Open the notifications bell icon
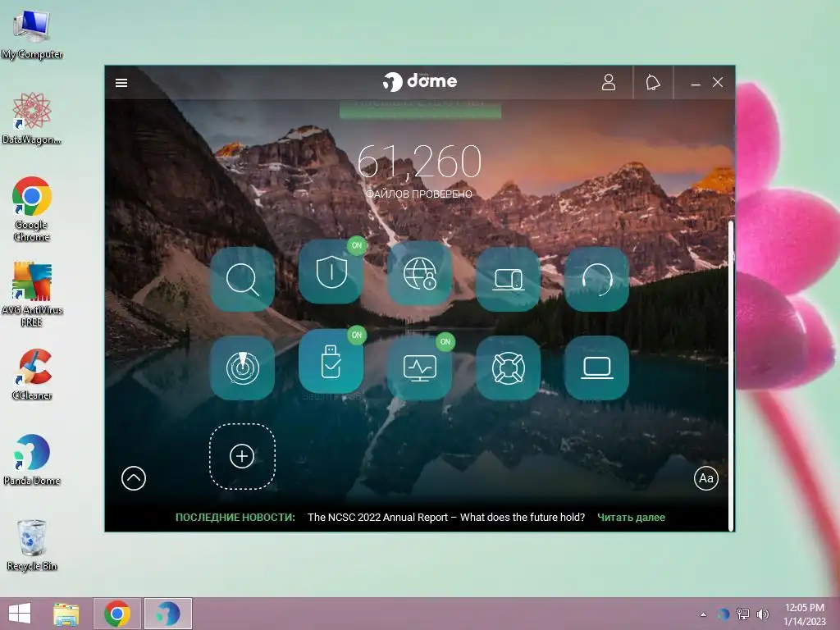 tap(652, 83)
